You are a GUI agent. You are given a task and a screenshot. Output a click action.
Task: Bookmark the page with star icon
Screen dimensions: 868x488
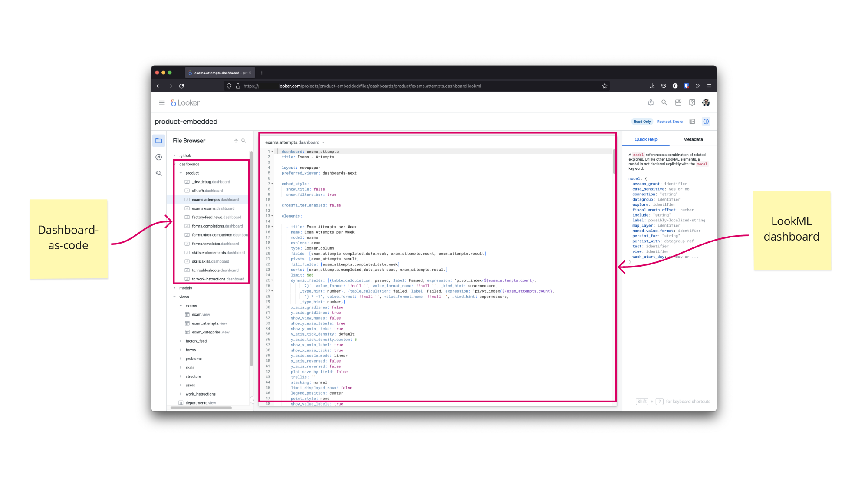[x=605, y=86]
